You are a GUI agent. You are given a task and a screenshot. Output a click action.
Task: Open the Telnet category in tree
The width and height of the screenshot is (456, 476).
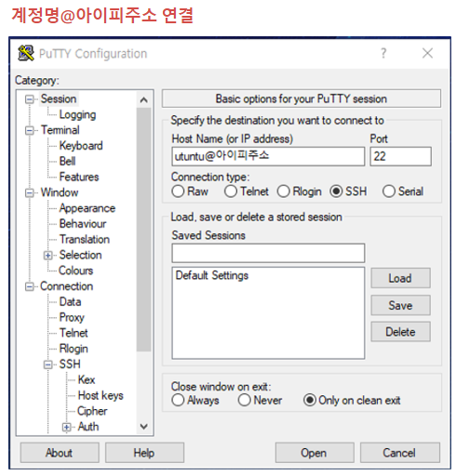point(74,333)
